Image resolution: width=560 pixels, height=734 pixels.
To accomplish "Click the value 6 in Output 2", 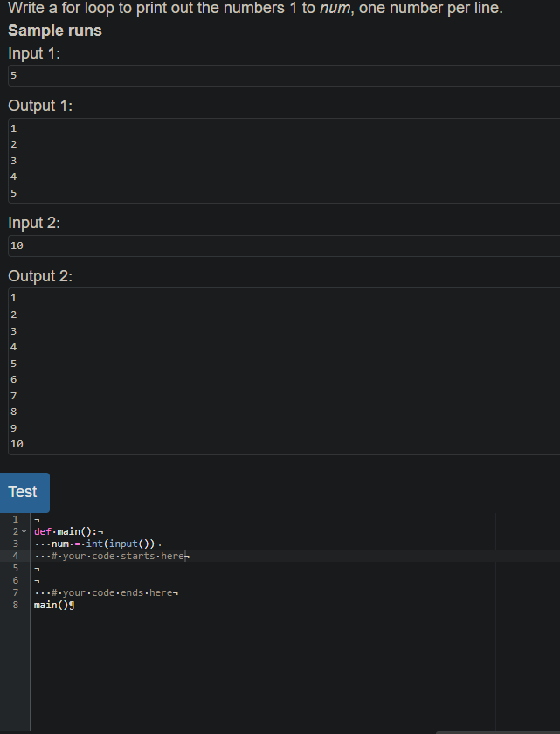I will pyautogui.click(x=14, y=379).
